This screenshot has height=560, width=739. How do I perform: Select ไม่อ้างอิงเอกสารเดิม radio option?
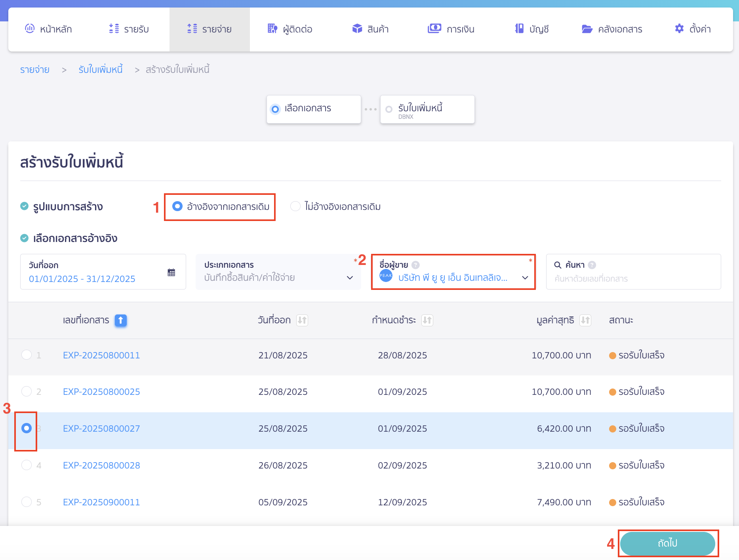pyautogui.click(x=295, y=206)
